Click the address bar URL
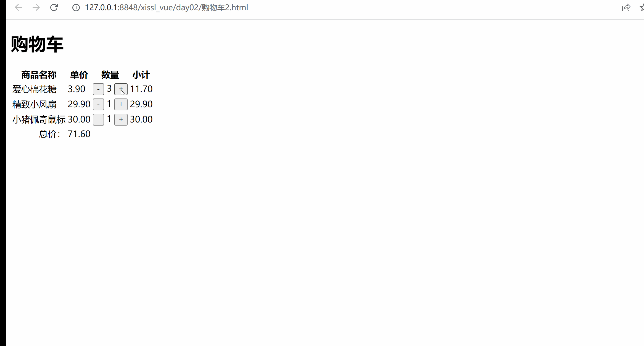Screen dimensions: 644x346 coord(166,7)
